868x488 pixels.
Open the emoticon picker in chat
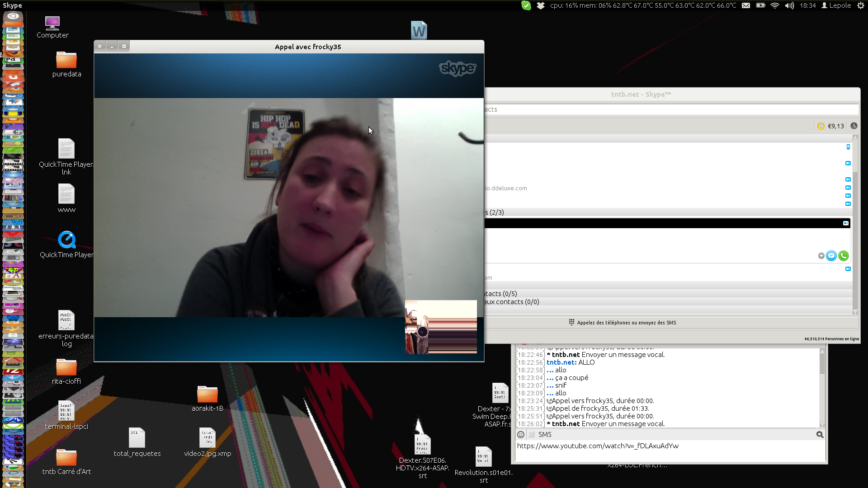(521, 435)
